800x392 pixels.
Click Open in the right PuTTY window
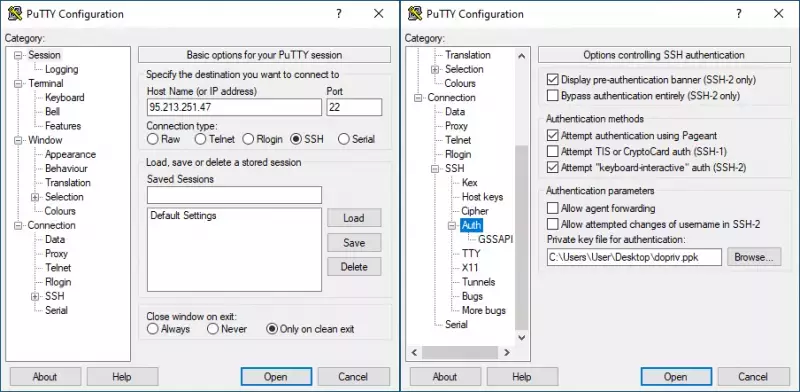coord(676,377)
